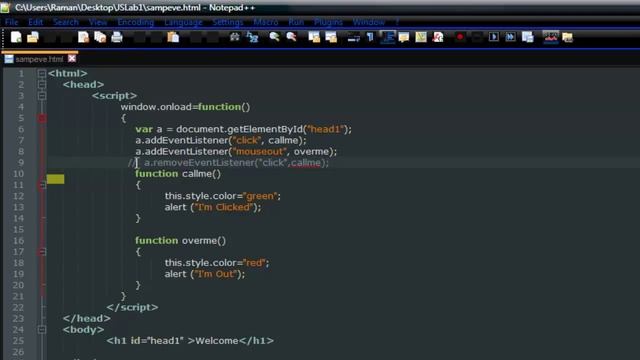Click the closing </script> tag line

(132, 307)
